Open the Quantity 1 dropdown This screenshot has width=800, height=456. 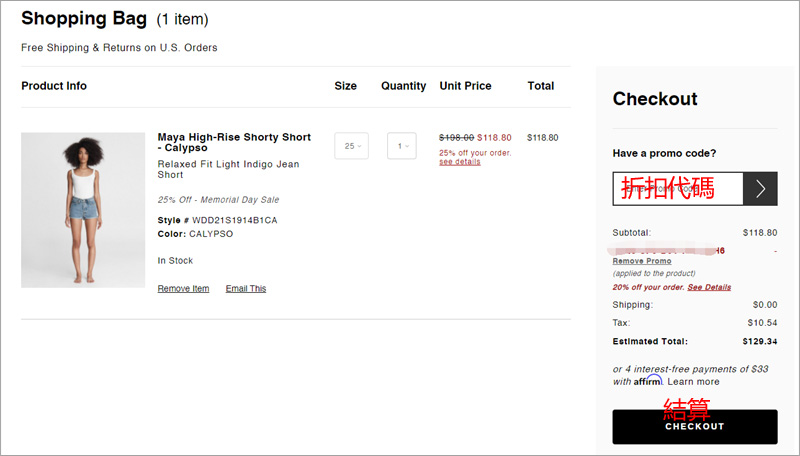(x=402, y=146)
